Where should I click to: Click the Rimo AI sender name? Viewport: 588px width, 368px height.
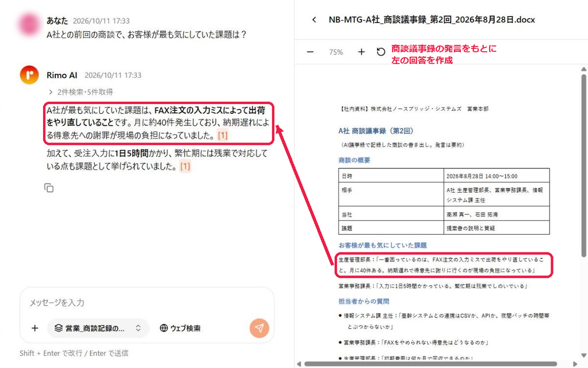click(x=62, y=75)
